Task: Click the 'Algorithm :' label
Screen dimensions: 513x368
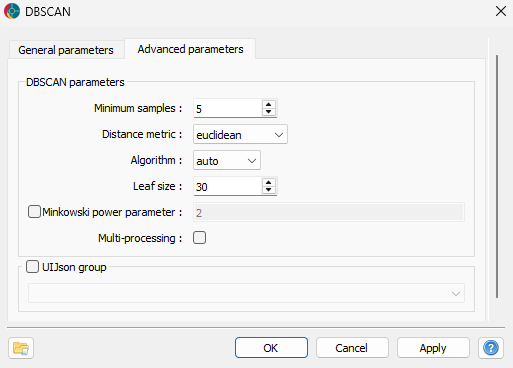Action: (156, 160)
